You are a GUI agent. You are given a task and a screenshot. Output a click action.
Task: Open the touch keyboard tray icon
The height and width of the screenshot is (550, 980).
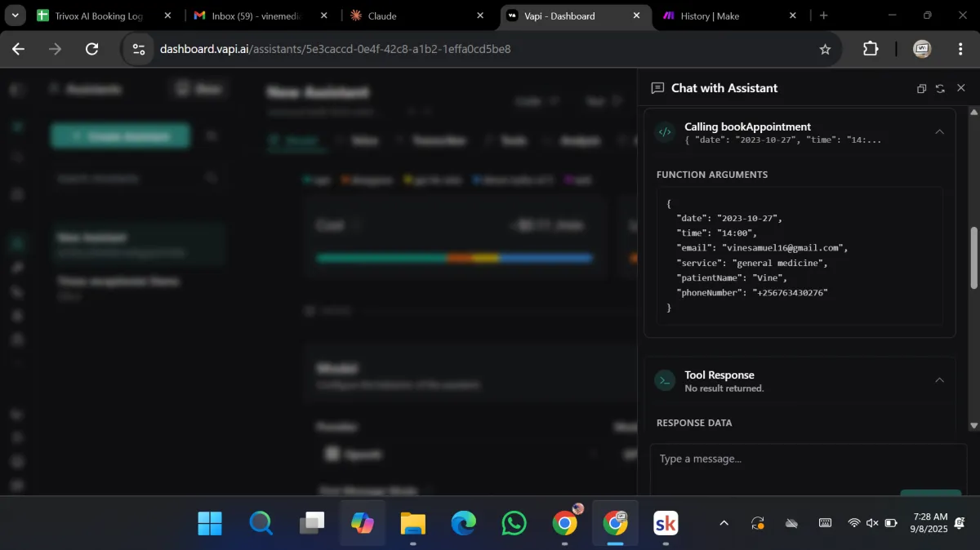(825, 523)
